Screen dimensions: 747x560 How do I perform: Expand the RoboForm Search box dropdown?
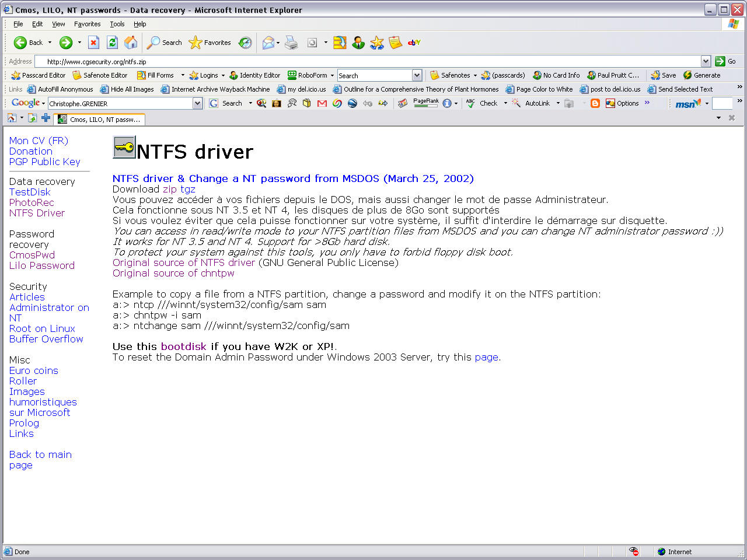(x=417, y=75)
